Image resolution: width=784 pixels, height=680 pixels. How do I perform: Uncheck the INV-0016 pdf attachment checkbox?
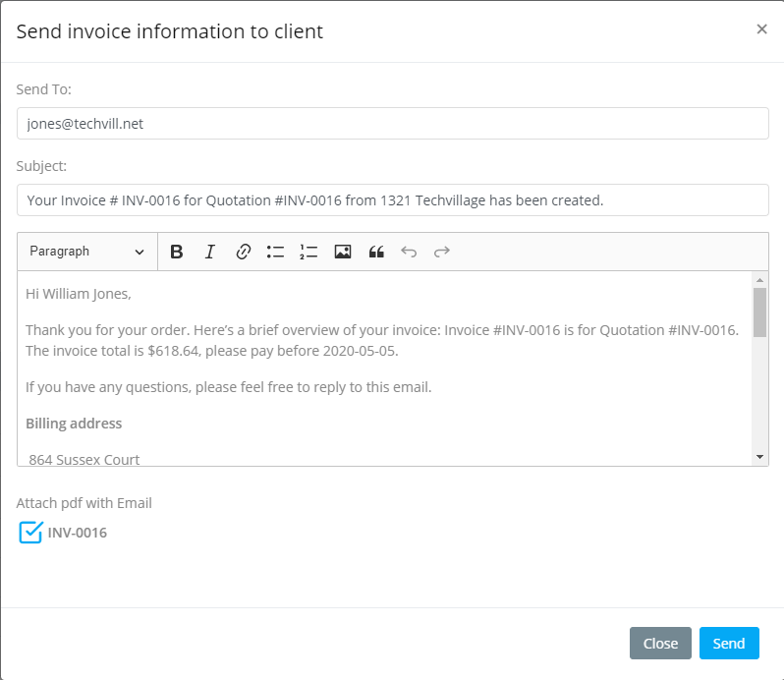(x=30, y=533)
